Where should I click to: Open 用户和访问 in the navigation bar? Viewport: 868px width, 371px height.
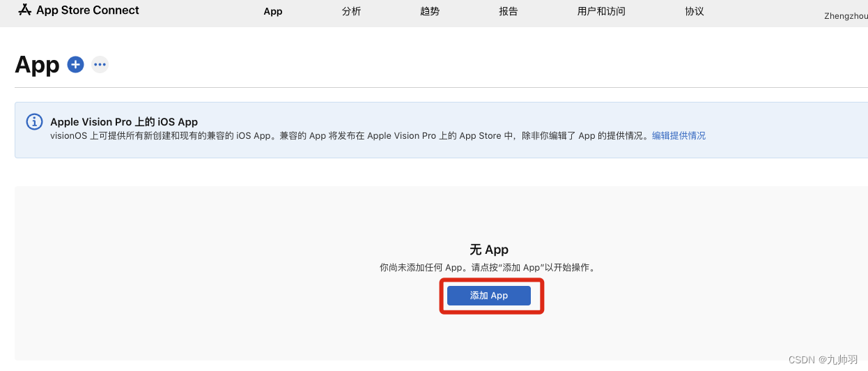point(601,11)
